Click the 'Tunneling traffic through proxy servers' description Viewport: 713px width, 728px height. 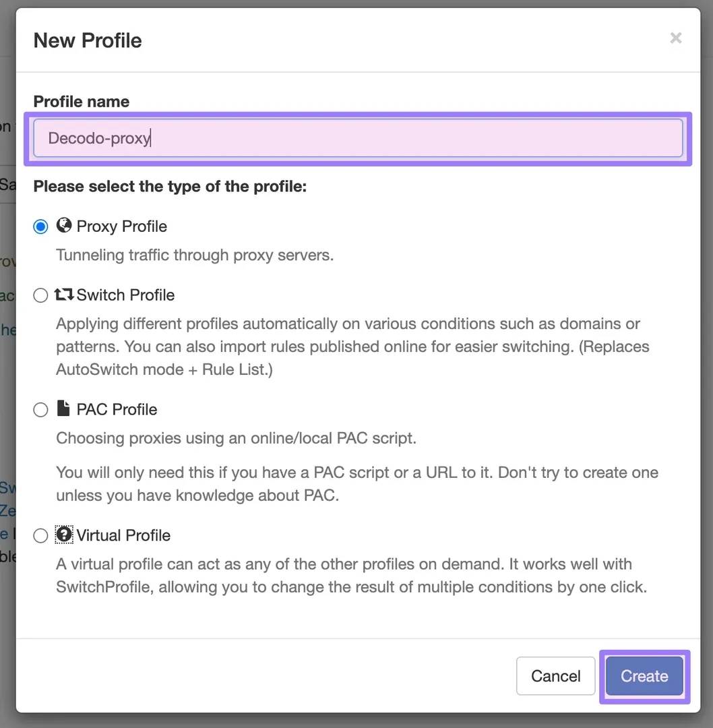click(x=195, y=255)
